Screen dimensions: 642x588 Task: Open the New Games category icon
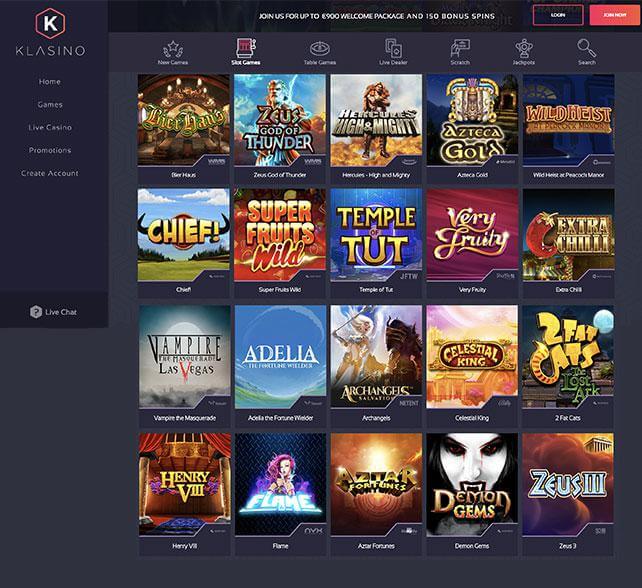coord(173,49)
